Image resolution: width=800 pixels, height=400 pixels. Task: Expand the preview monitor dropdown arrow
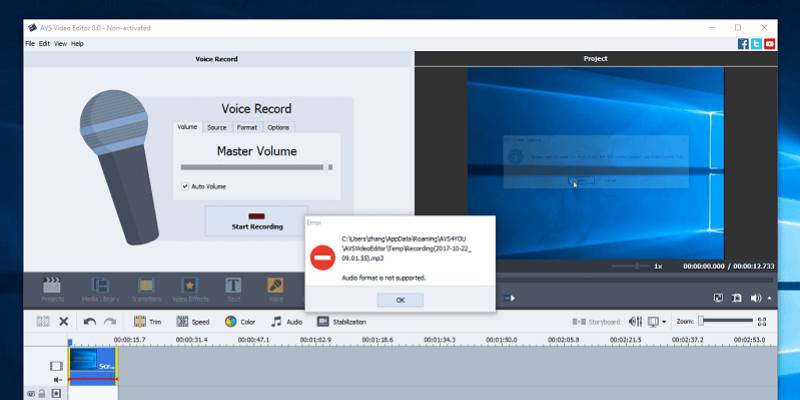pos(664,322)
